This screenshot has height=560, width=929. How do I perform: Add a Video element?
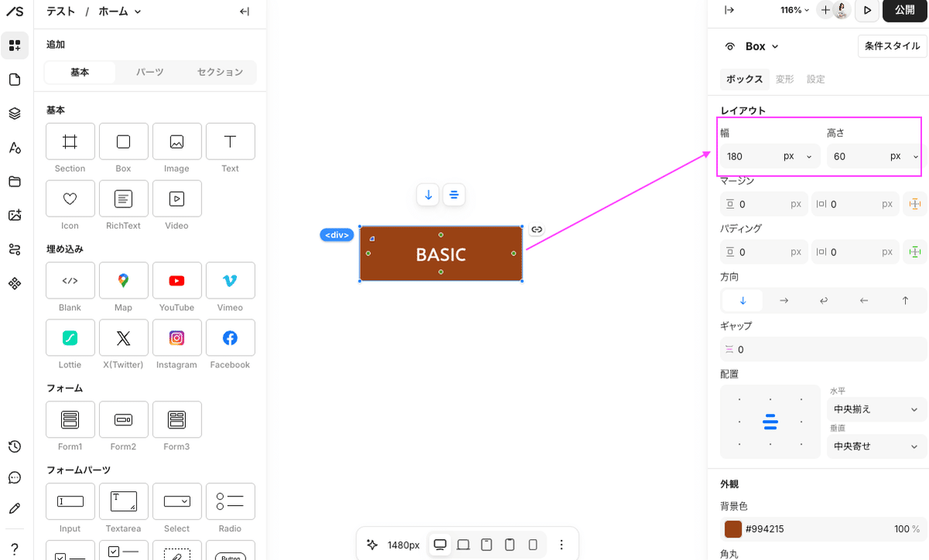click(177, 199)
